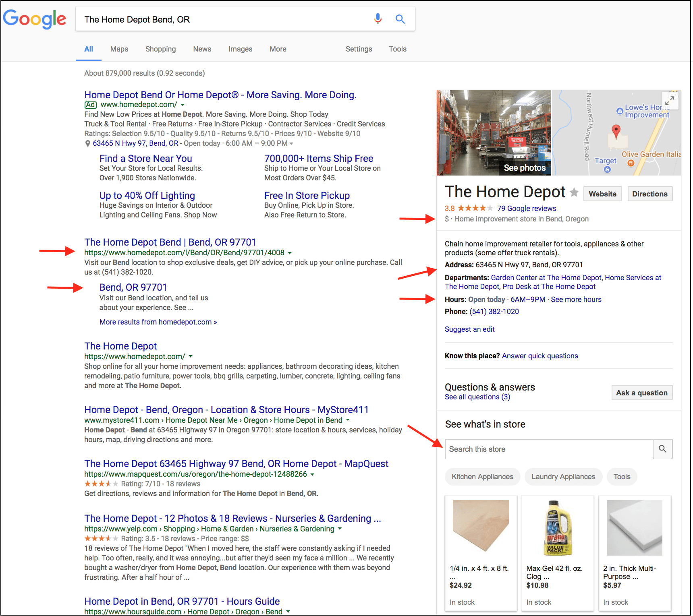Start voice search with microphone icon

378,19
